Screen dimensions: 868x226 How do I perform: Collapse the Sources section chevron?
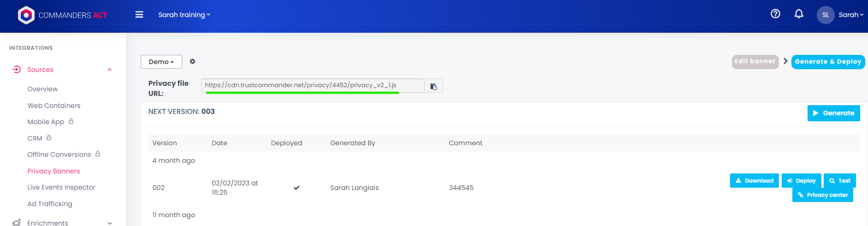(x=109, y=70)
